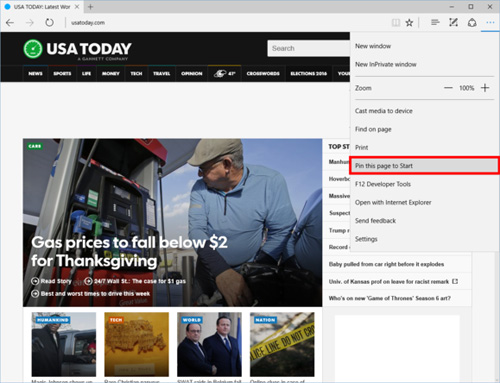Open the SPORTS navigation section
The image size is (500, 383).
click(x=62, y=73)
